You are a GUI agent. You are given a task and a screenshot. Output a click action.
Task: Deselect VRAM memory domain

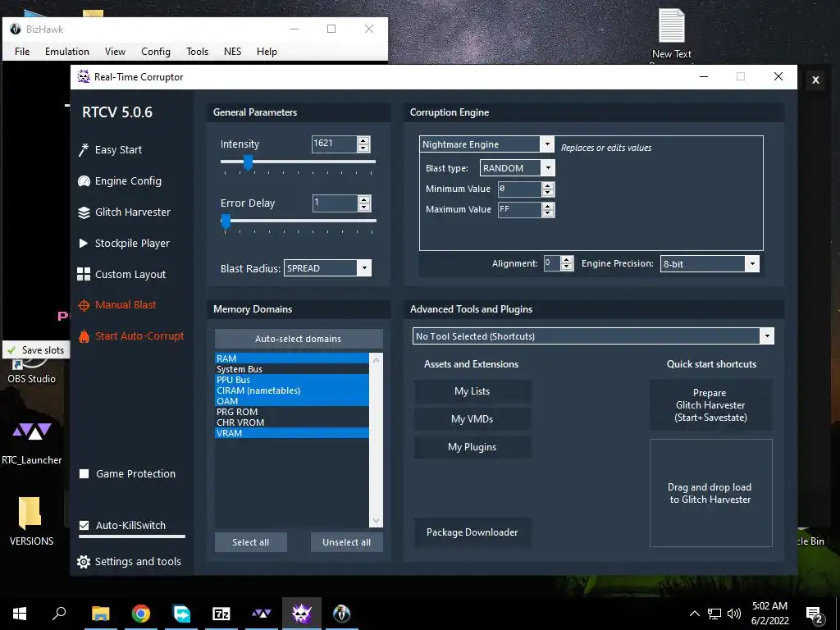pos(292,433)
